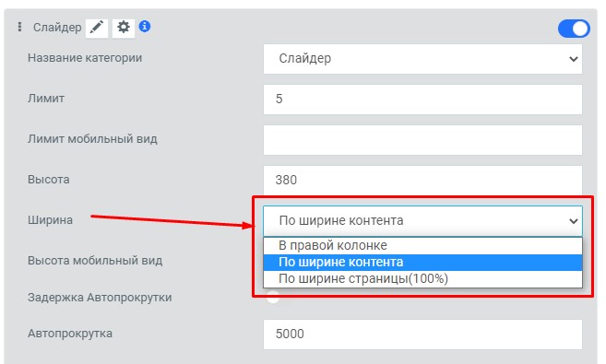Click the Название категории label
Screen dimensions: 606x364
85,58
